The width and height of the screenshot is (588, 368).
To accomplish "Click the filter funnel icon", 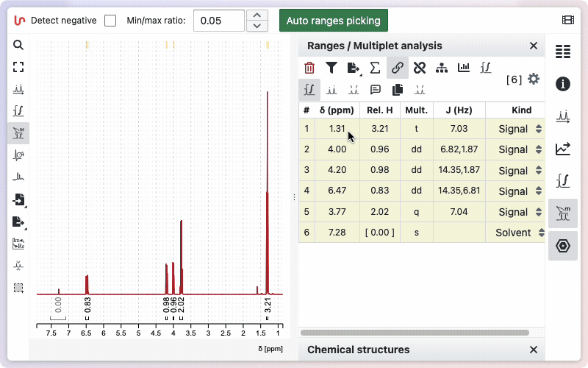I will [331, 68].
